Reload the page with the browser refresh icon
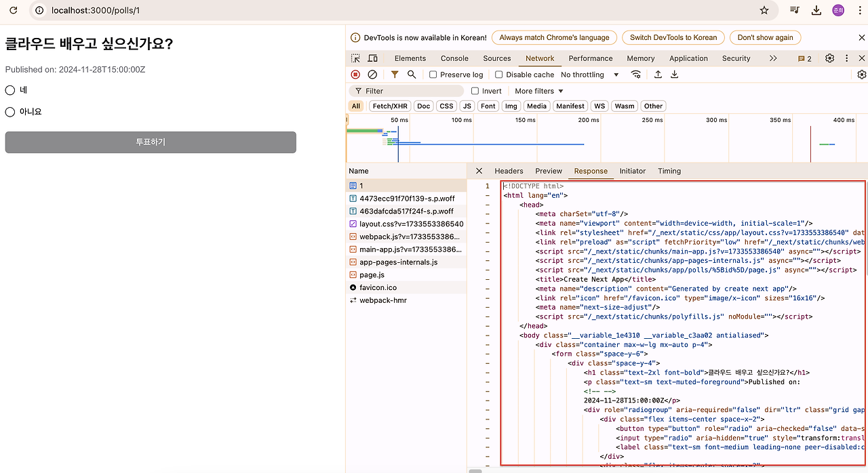The image size is (868, 473). coord(13,10)
